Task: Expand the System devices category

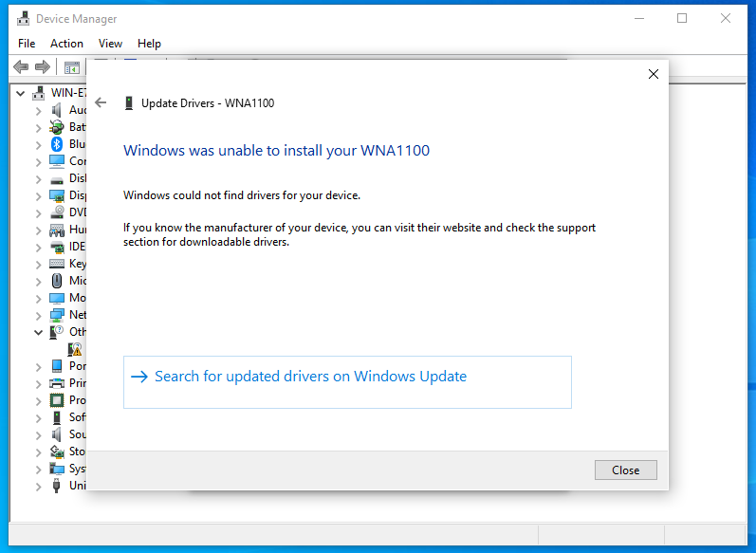Action: point(39,470)
